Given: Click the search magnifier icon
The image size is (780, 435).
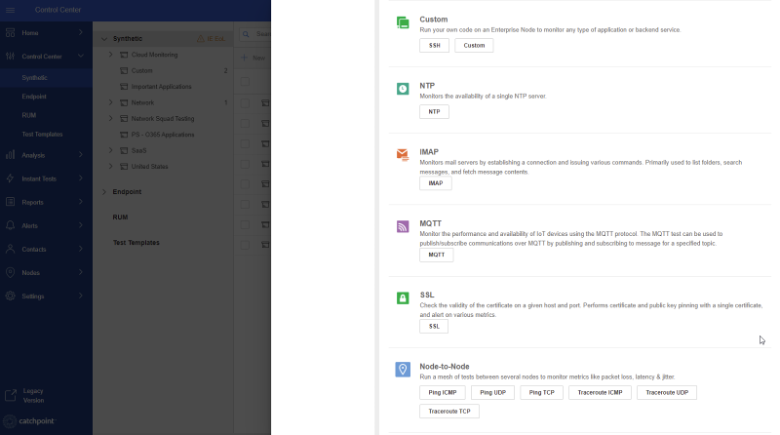Looking at the screenshot, I should [x=246, y=34].
